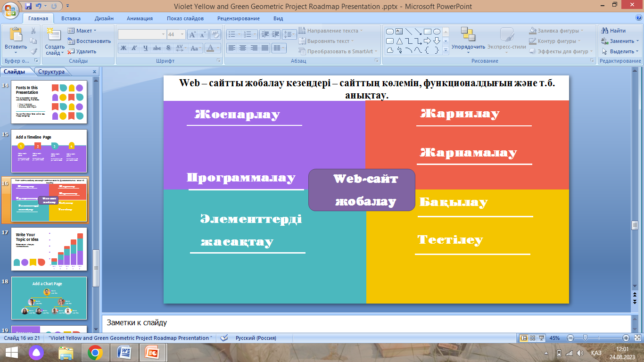The height and width of the screenshot is (362, 644).
Task: Increase the list indent level
Action: click(x=276, y=34)
